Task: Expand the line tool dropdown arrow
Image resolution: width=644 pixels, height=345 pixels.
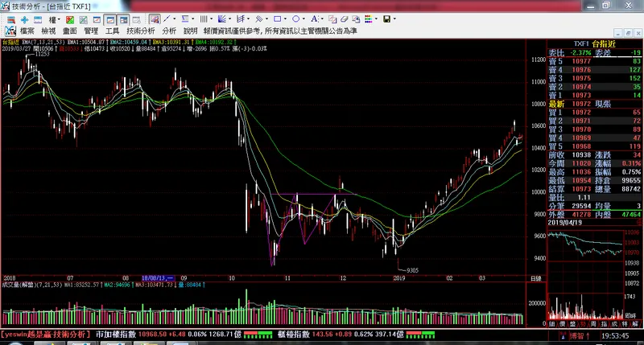Action: tap(174, 18)
